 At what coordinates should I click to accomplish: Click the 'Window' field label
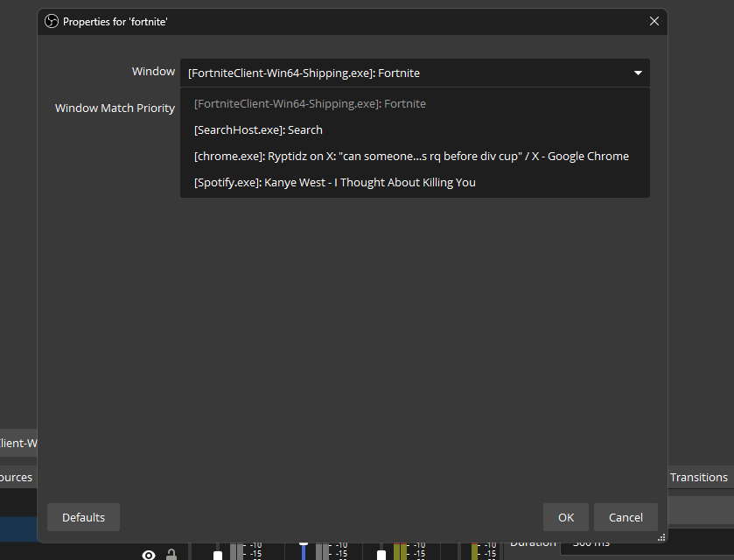pyautogui.click(x=153, y=71)
